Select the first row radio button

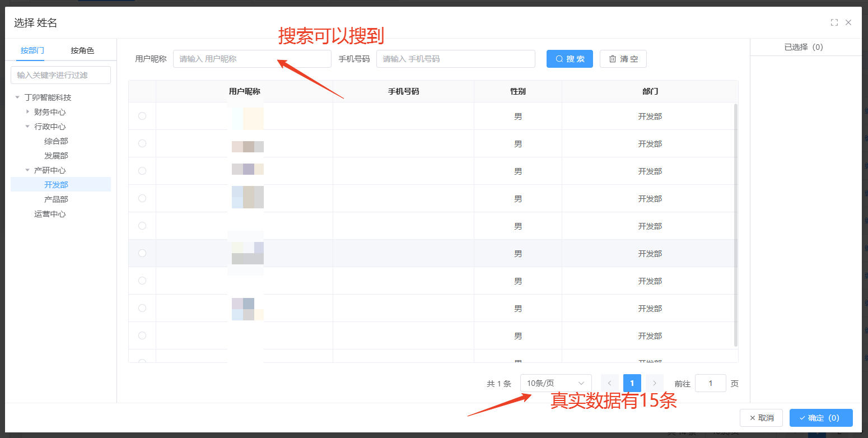point(142,116)
